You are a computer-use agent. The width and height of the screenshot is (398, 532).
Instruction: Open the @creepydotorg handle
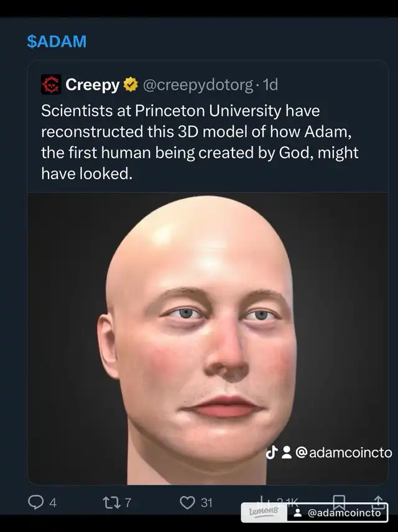point(198,85)
